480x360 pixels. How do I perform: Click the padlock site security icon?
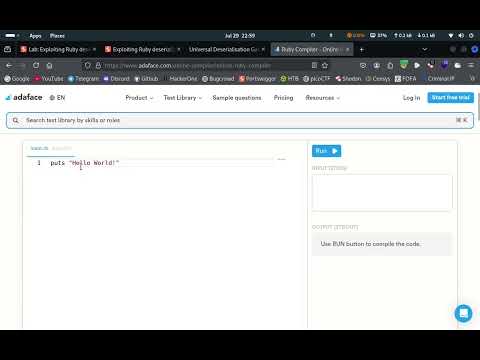click(98, 65)
